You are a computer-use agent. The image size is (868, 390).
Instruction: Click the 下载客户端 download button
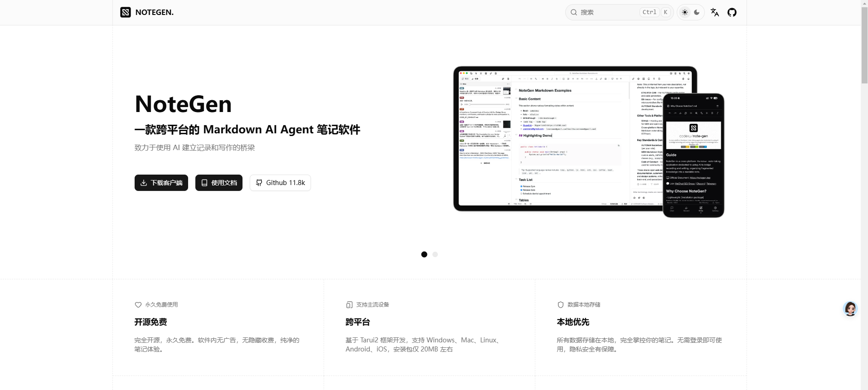(x=161, y=183)
